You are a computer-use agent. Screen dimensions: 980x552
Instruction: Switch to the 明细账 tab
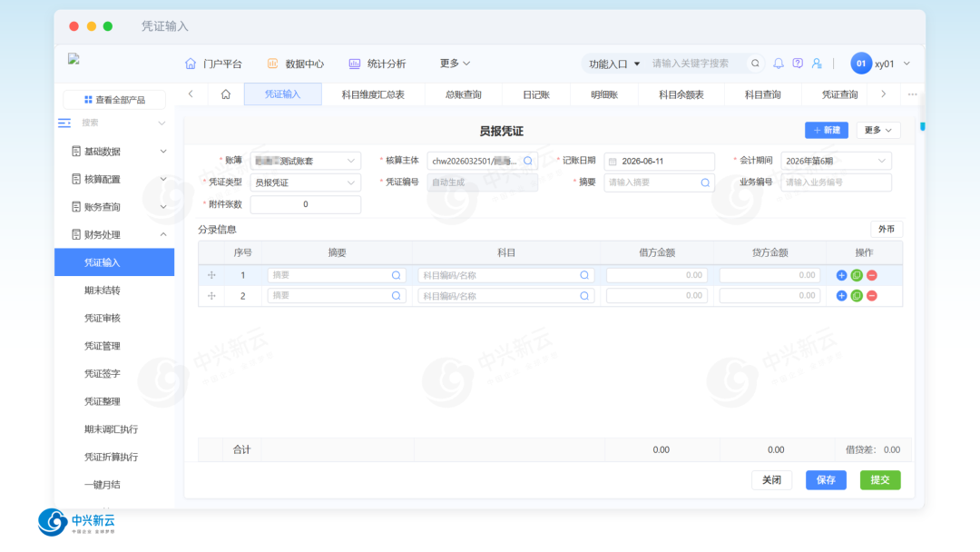click(604, 94)
